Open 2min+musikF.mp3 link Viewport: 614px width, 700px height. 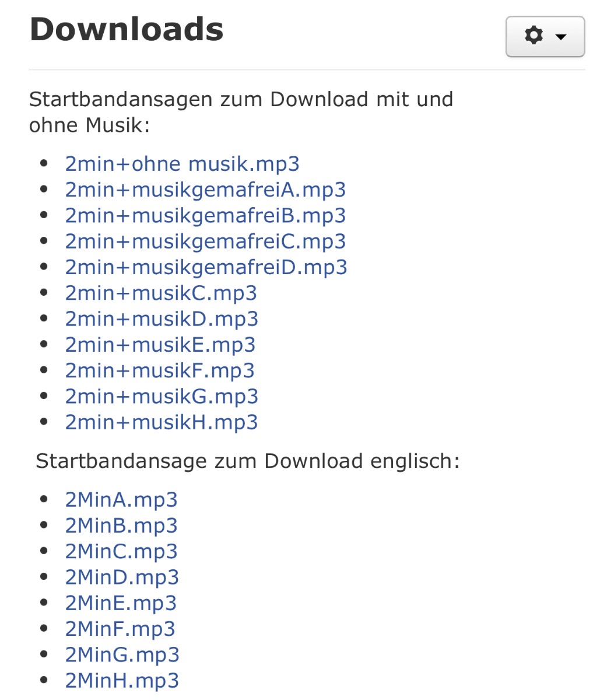point(160,370)
